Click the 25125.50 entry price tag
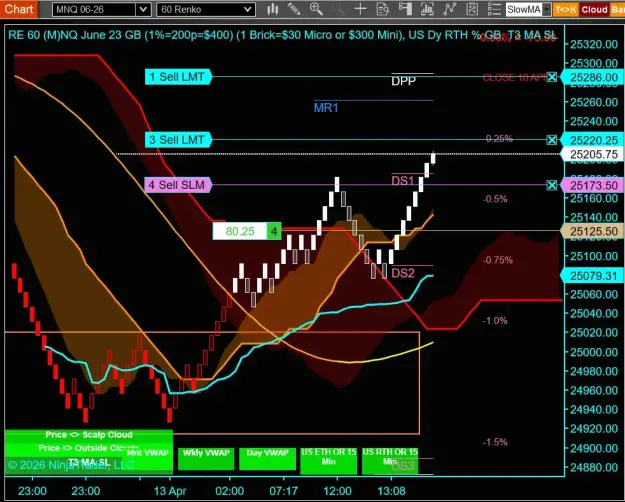This screenshot has height=502, width=625. [x=592, y=231]
